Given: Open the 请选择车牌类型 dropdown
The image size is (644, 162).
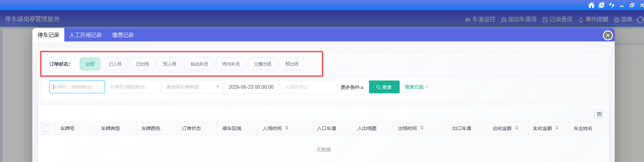Looking at the screenshot, I should [192, 87].
